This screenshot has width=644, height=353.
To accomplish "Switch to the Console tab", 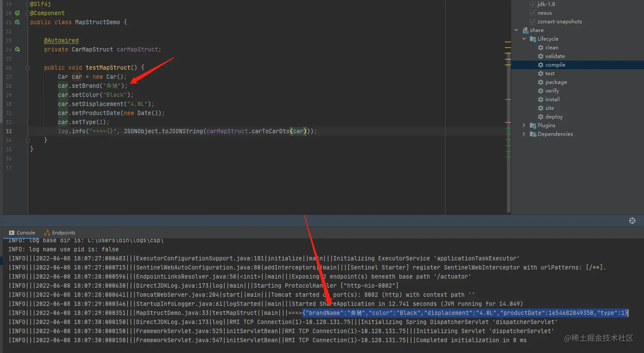I will [22, 233].
